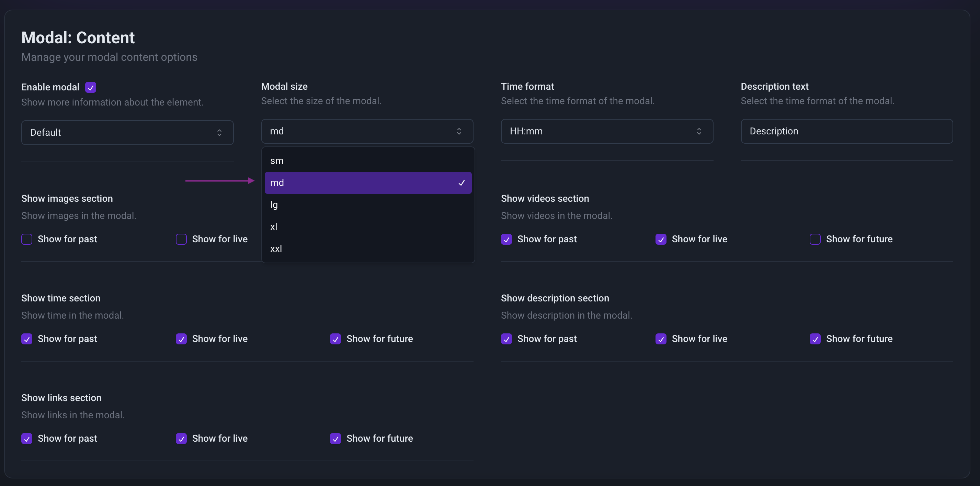Select the highlighted md option in list

coord(368,183)
